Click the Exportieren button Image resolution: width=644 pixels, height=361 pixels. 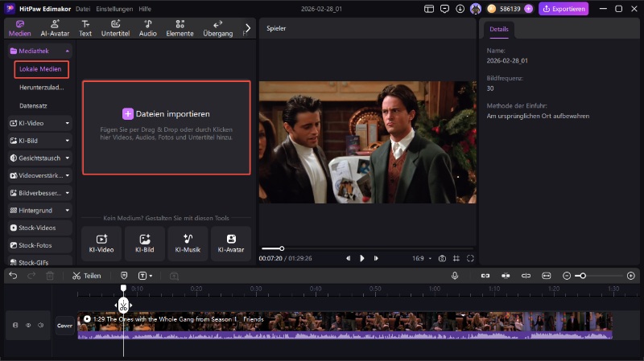(563, 9)
